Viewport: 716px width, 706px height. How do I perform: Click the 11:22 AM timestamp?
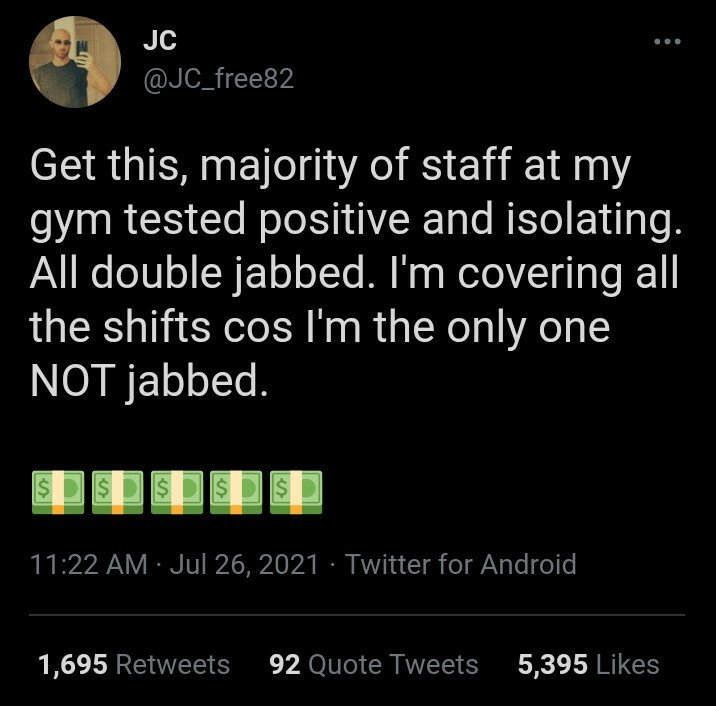pos(87,565)
